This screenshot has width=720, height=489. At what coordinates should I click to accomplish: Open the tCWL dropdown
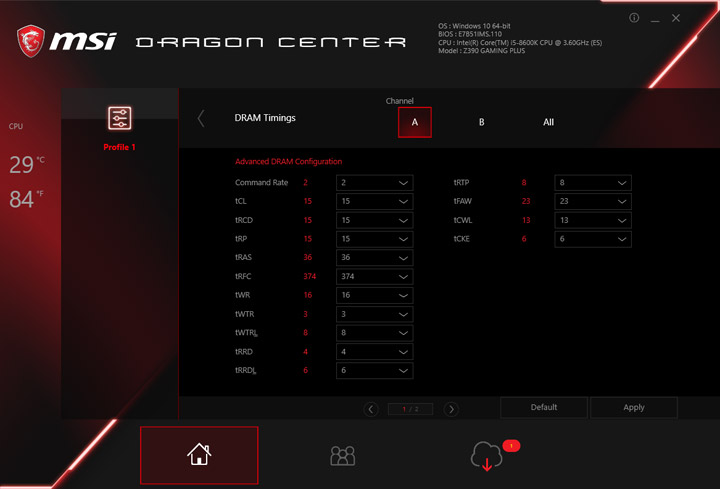(593, 220)
